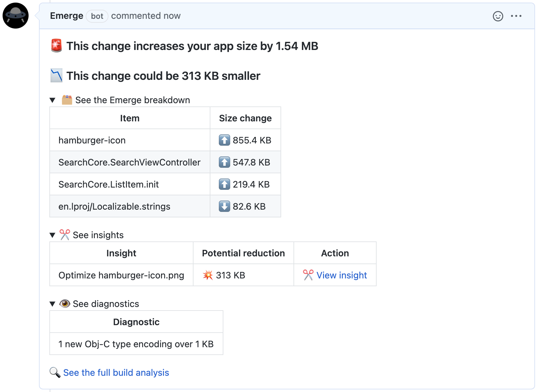Click the magnifying glass beside build analysis
Screen dimensions: 537x392
click(x=55, y=373)
